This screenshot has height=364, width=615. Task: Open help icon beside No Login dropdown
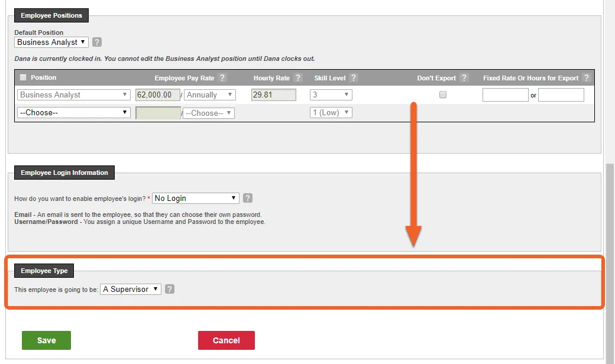(248, 198)
